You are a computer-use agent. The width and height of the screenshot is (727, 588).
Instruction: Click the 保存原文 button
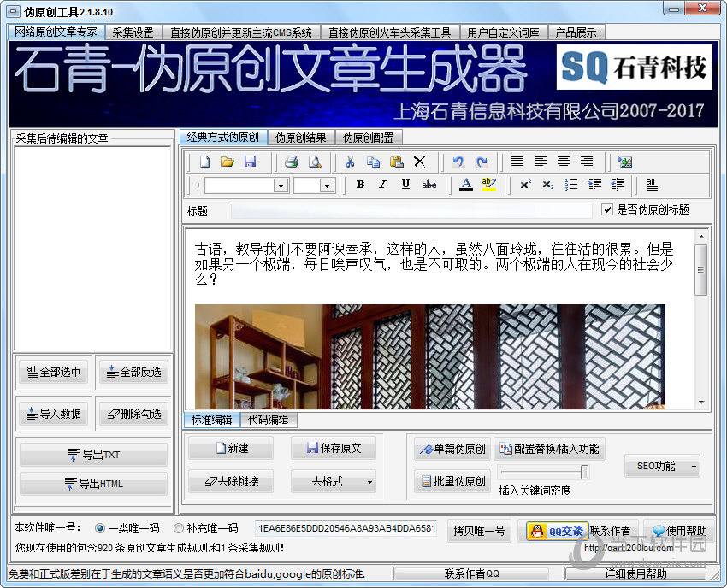[334, 448]
